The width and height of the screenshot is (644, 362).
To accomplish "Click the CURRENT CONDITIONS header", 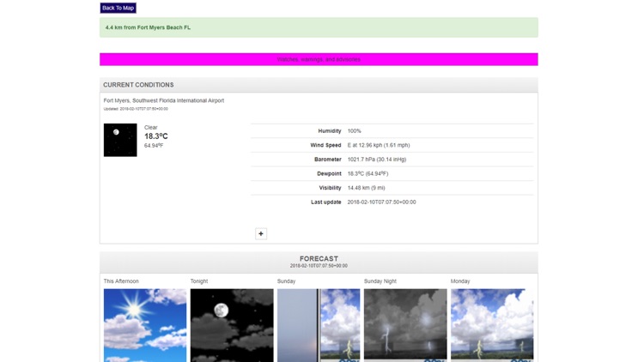I will pos(319,85).
